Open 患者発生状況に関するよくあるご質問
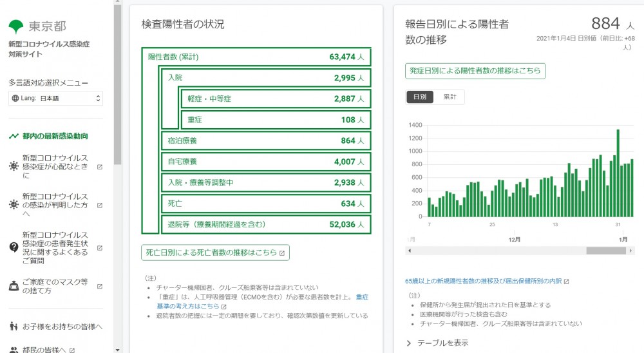The width and height of the screenshot is (644, 353). pyautogui.click(x=55, y=248)
